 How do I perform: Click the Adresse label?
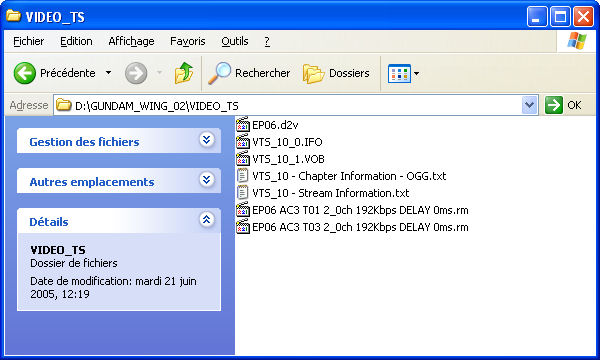point(29,105)
